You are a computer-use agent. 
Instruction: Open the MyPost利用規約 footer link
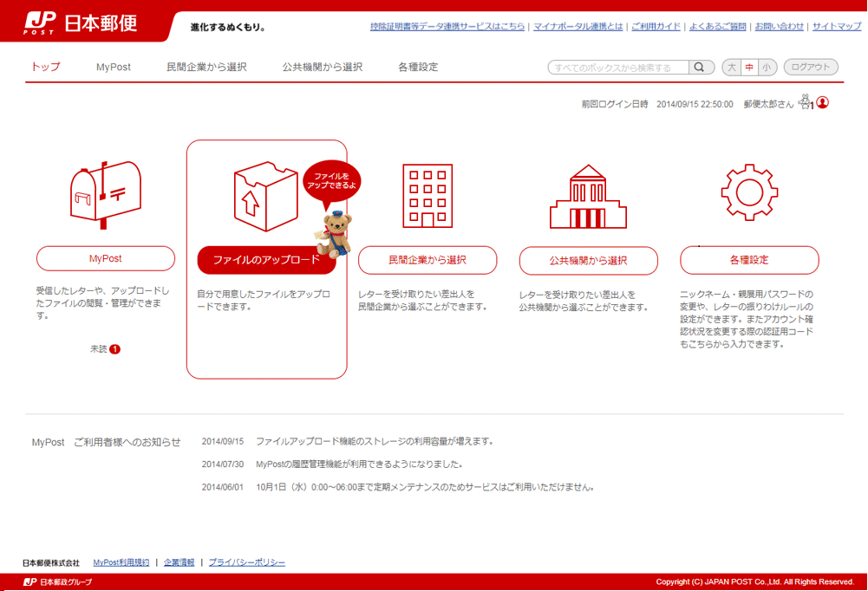[121, 562]
